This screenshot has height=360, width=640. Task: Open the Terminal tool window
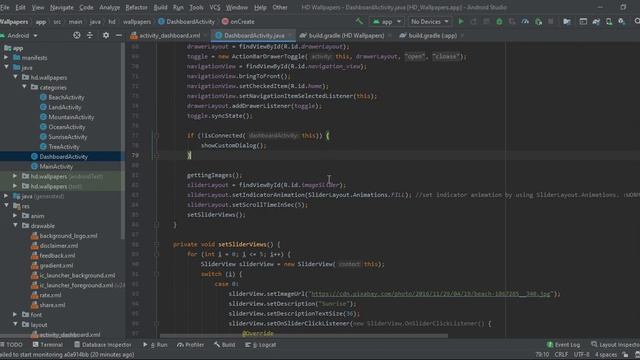point(48,344)
